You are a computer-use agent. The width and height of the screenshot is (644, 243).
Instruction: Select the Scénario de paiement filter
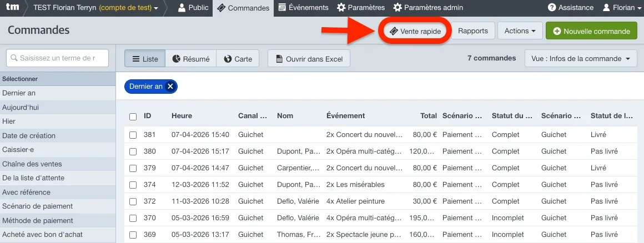(x=58, y=206)
